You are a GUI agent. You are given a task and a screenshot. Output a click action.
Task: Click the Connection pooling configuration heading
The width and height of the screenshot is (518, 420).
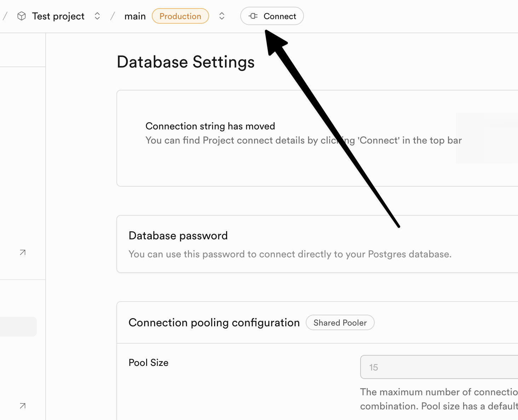214,323
